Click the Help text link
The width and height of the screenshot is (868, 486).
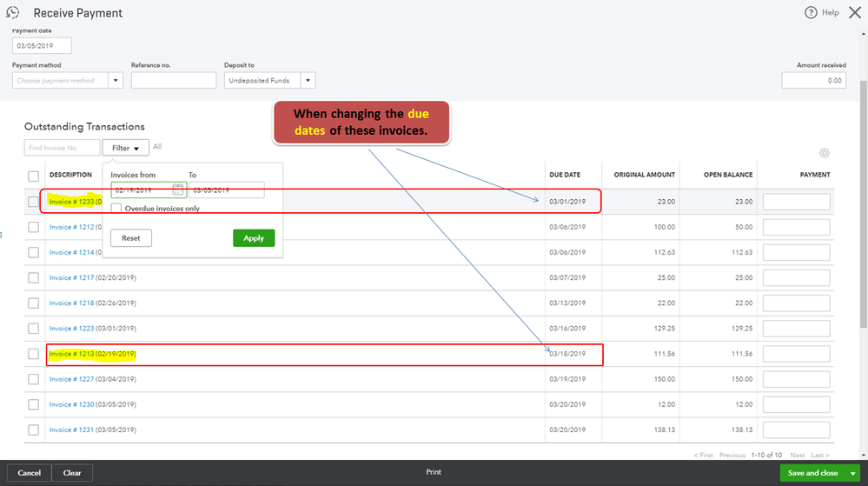pos(831,12)
